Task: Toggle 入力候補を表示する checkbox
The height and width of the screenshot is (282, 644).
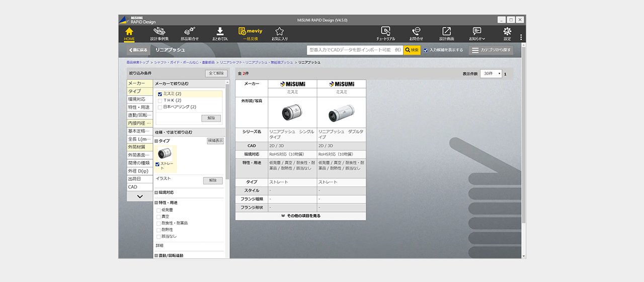Action: point(426,50)
